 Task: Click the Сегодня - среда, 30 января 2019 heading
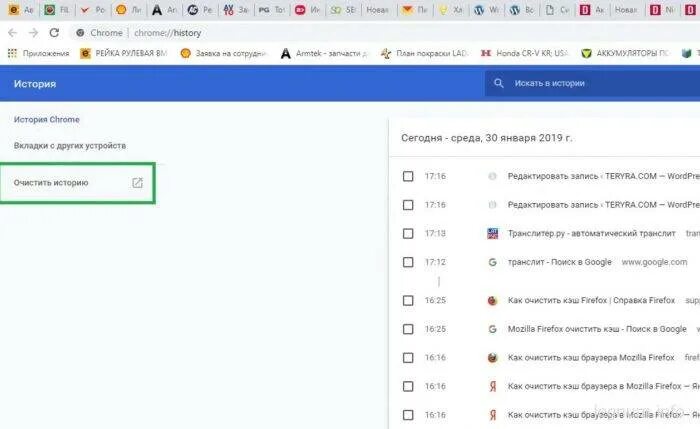click(x=486, y=138)
